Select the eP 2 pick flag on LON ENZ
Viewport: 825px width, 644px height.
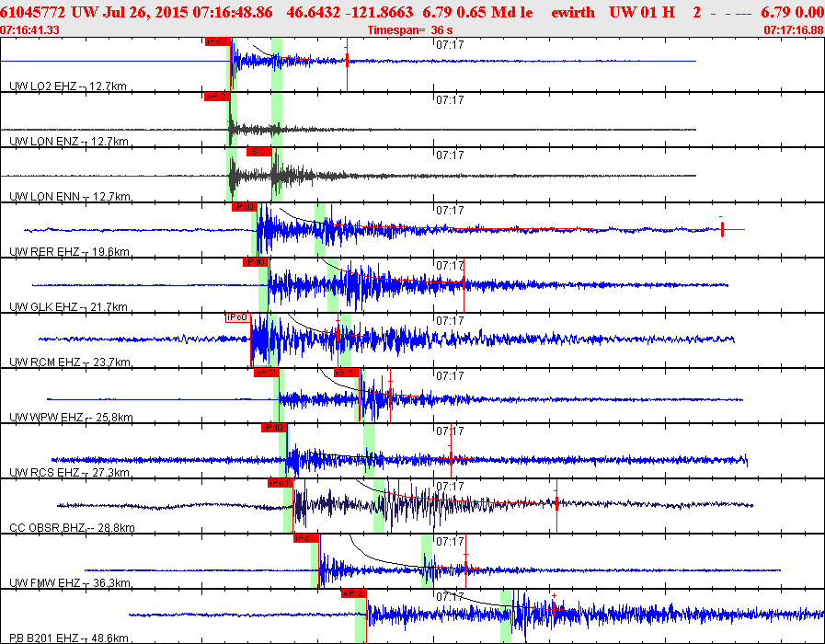(x=216, y=96)
